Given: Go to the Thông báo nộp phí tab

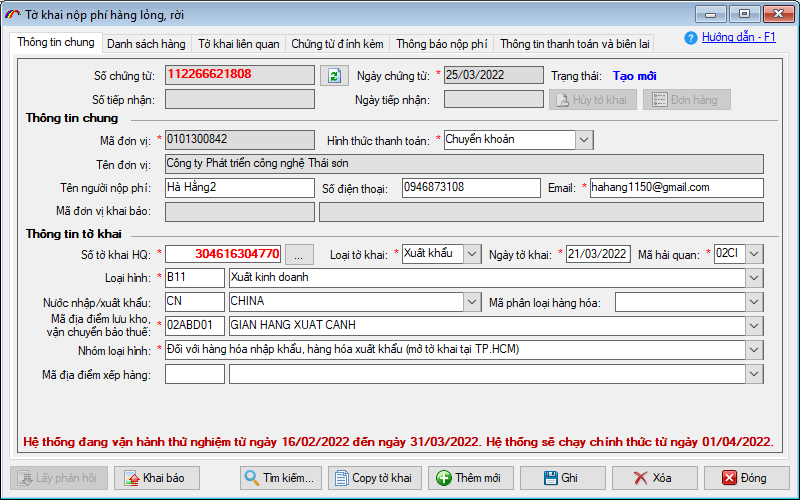Looking at the screenshot, I should pyautogui.click(x=441, y=44).
